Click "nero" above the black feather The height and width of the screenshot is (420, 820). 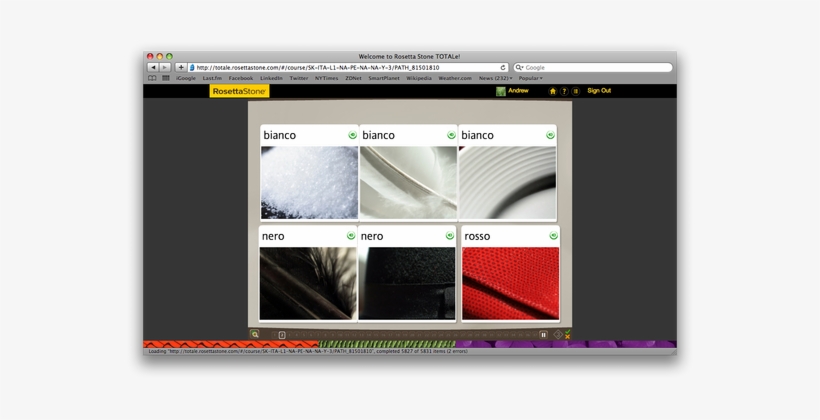(273, 236)
